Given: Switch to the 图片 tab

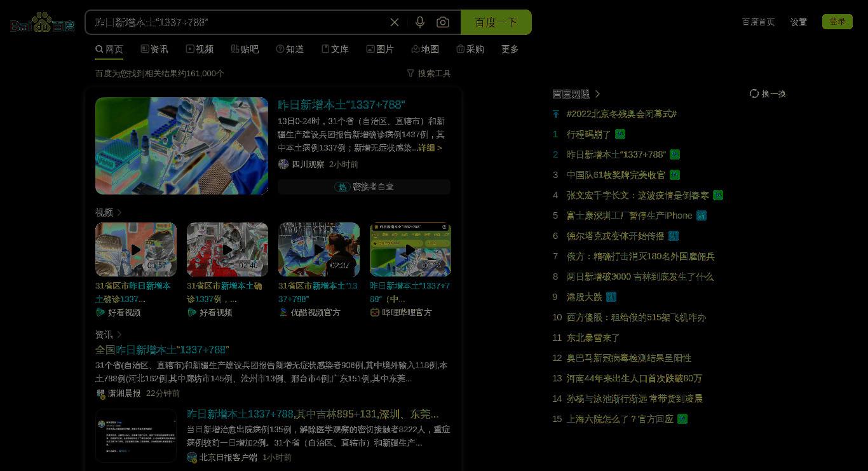Looking at the screenshot, I should [x=380, y=49].
